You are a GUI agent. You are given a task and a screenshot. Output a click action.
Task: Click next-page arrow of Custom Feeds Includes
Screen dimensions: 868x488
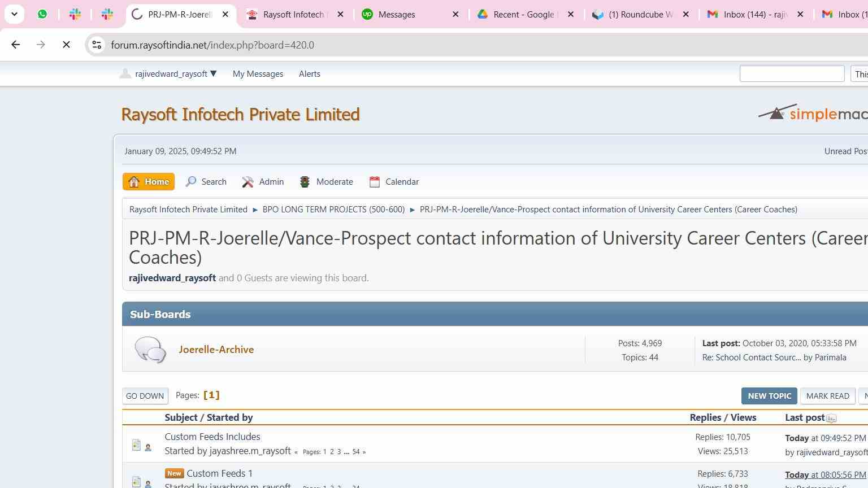pyautogui.click(x=364, y=452)
